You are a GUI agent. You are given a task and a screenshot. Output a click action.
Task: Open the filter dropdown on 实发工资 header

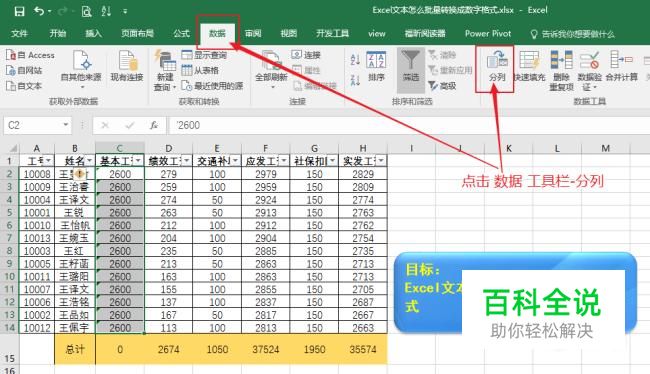pos(381,161)
